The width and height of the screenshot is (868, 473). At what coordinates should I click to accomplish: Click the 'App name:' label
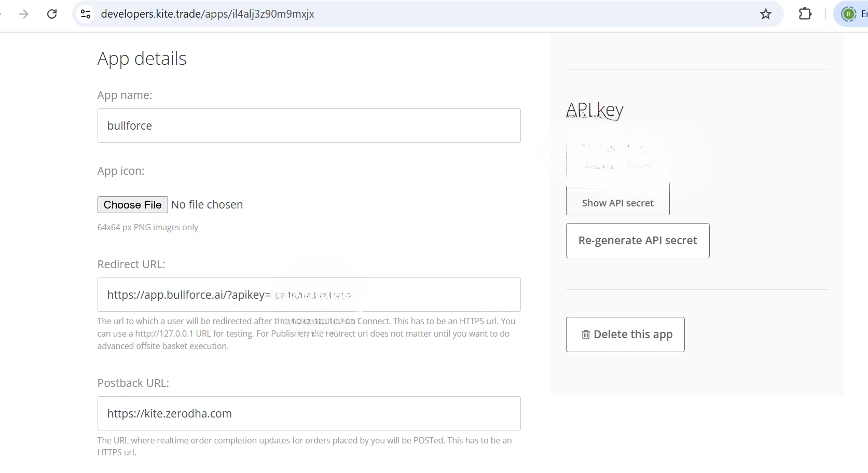125,95
